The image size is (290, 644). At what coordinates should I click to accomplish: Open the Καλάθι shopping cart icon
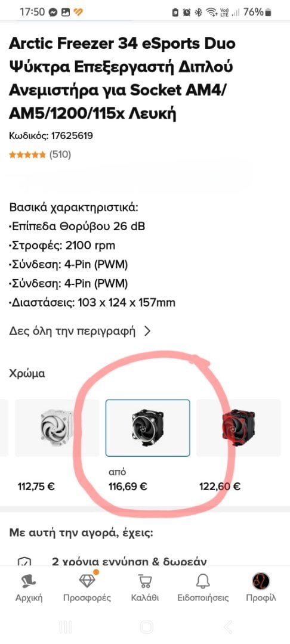145,581
